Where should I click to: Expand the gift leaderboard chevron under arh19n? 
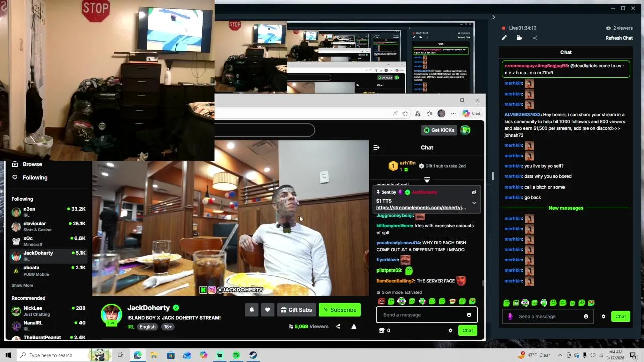[427, 179]
